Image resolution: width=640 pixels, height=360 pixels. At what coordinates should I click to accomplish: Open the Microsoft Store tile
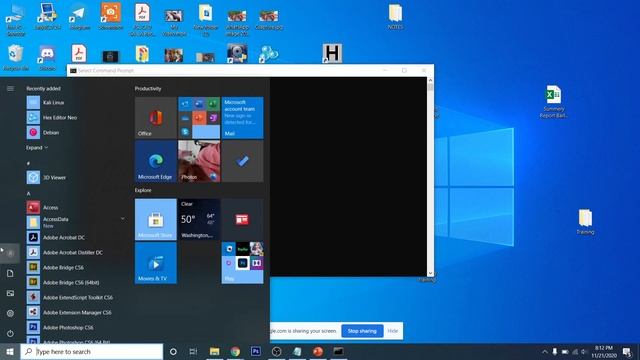pyautogui.click(x=156, y=219)
